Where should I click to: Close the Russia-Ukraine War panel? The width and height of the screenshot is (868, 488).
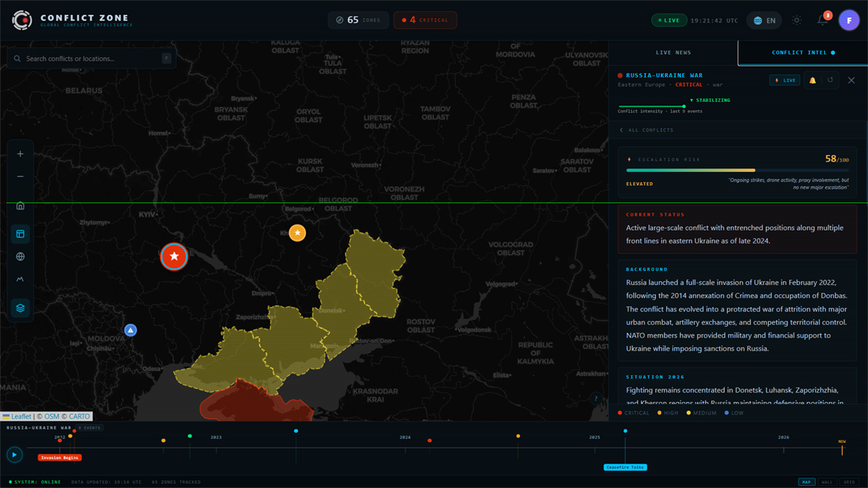(851, 80)
